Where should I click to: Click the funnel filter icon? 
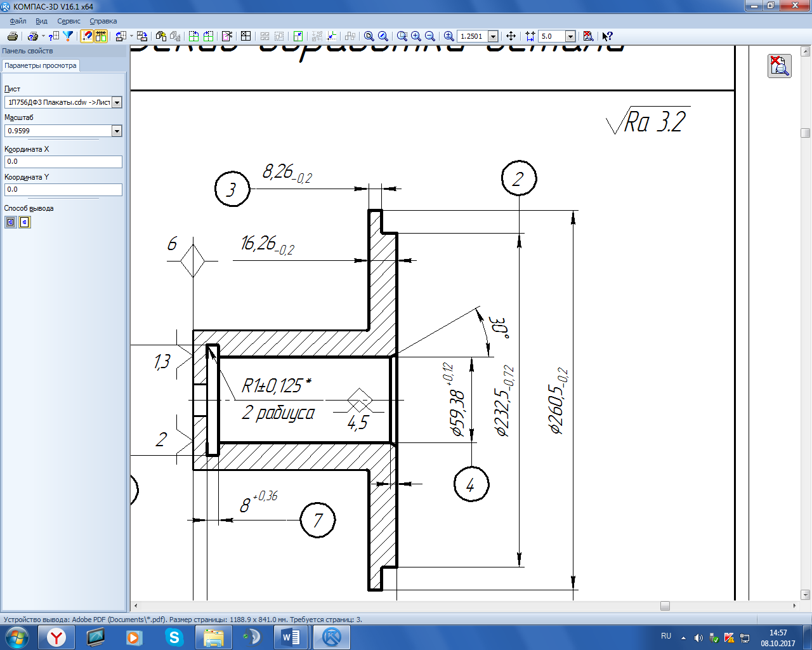(x=68, y=36)
